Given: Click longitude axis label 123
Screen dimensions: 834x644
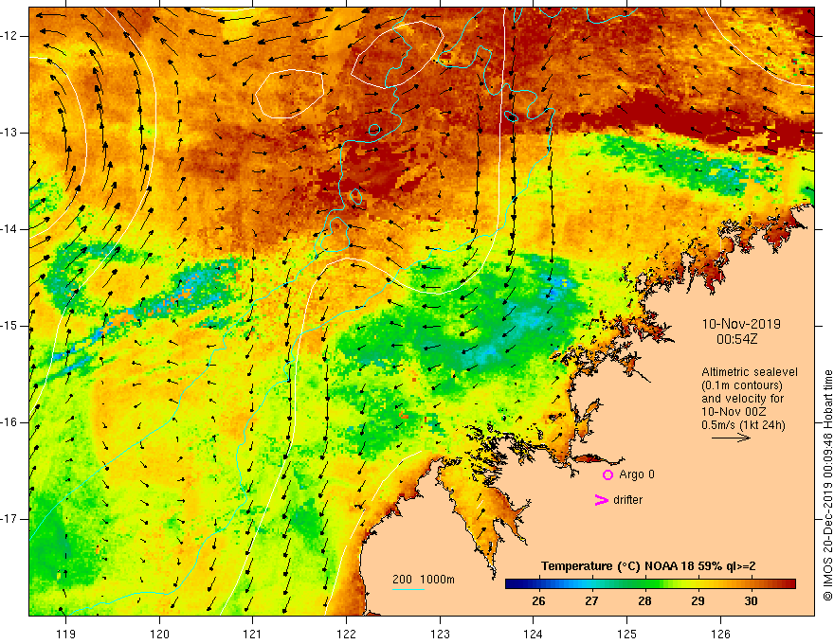Looking at the screenshot, I should tap(440, 634).
